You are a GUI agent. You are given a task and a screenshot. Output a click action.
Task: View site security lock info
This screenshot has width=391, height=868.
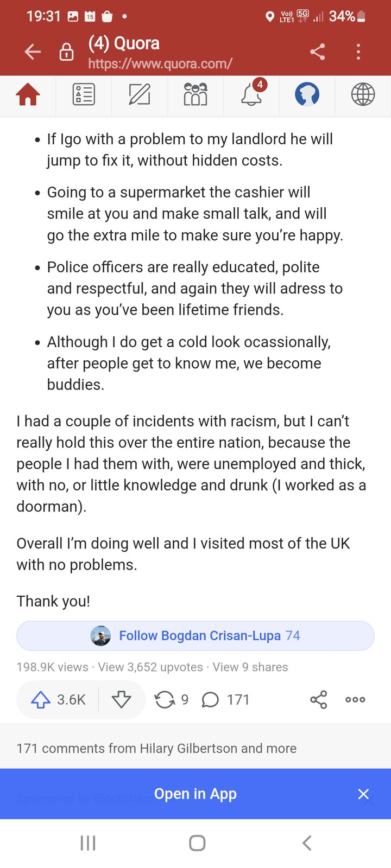point(66,52)
